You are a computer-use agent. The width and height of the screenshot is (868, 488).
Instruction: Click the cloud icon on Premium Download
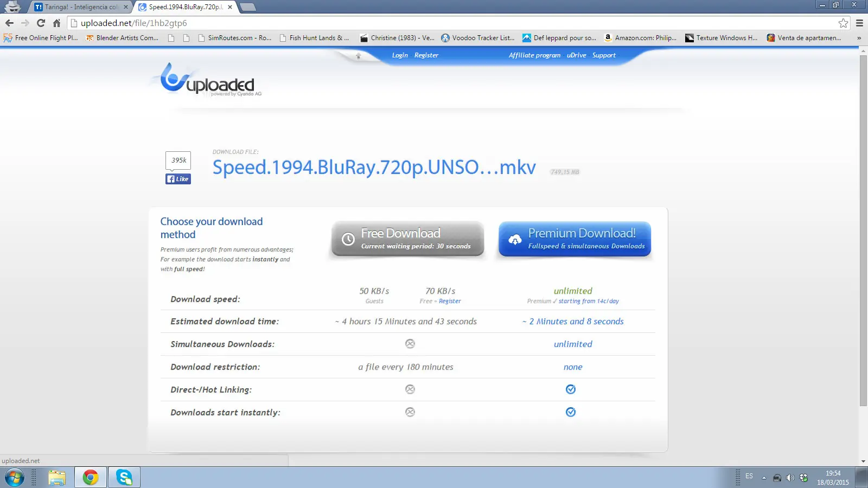[514, 239]
